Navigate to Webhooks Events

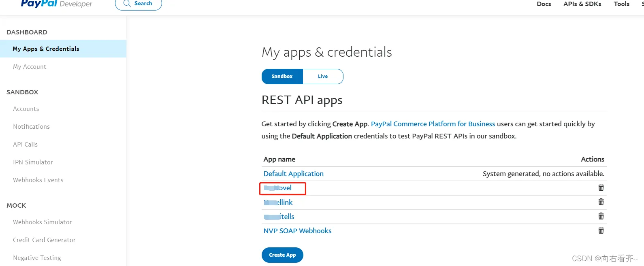tap(38, 180)
